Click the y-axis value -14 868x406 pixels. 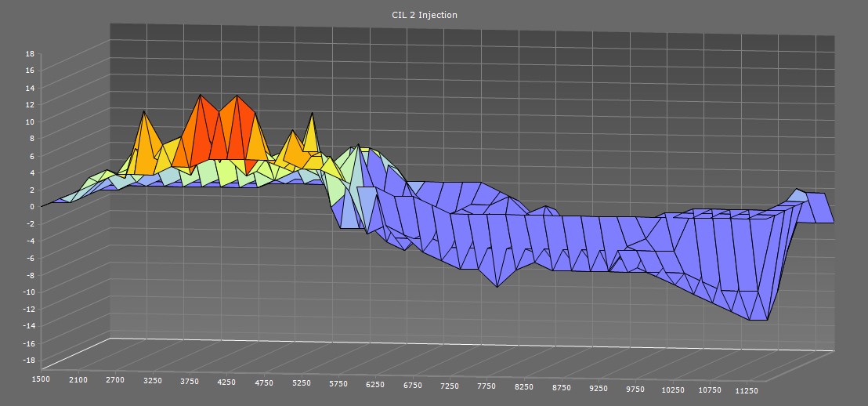[x=29, y=326]
